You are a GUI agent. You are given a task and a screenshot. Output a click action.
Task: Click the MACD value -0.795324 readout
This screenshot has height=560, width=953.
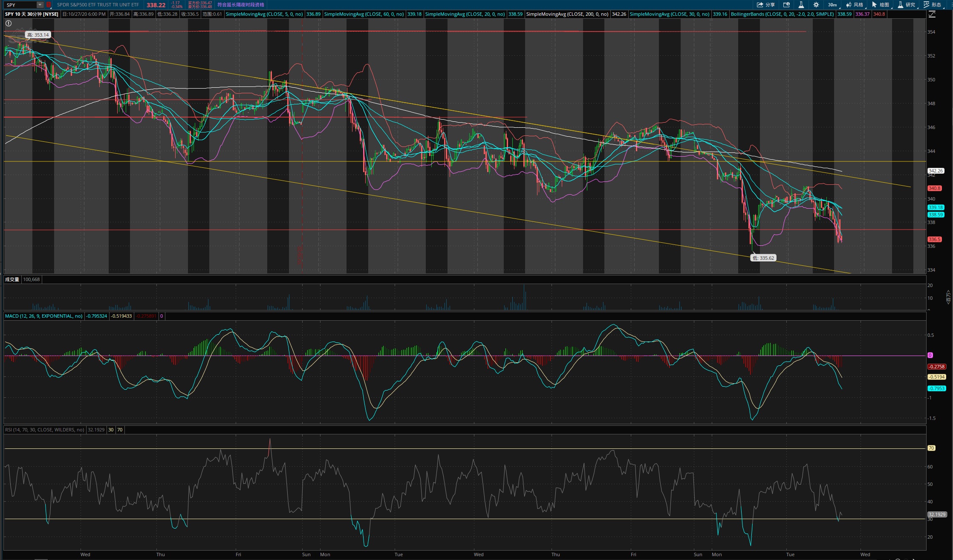(x=97, y=316)
